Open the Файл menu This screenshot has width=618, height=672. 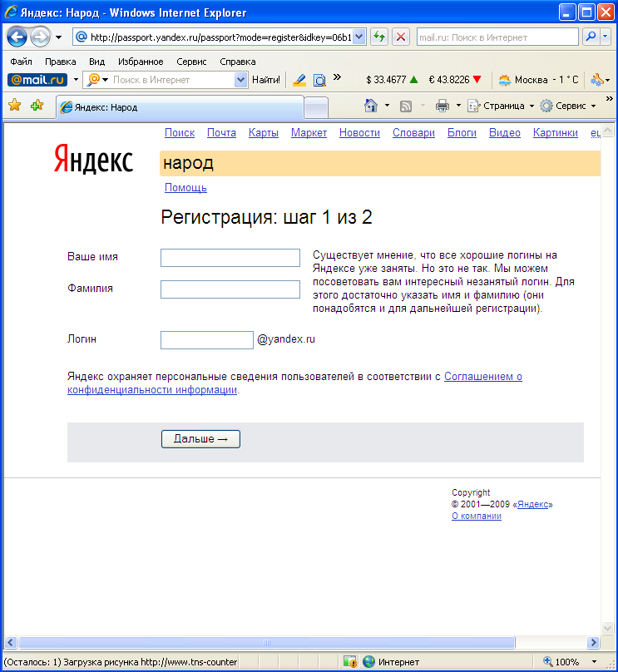[x=21, y=62]
